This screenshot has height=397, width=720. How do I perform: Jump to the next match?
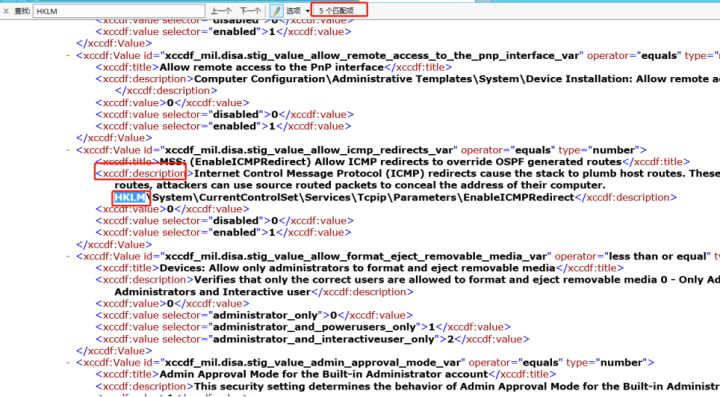pyautogui.click(x=250, y=11)
